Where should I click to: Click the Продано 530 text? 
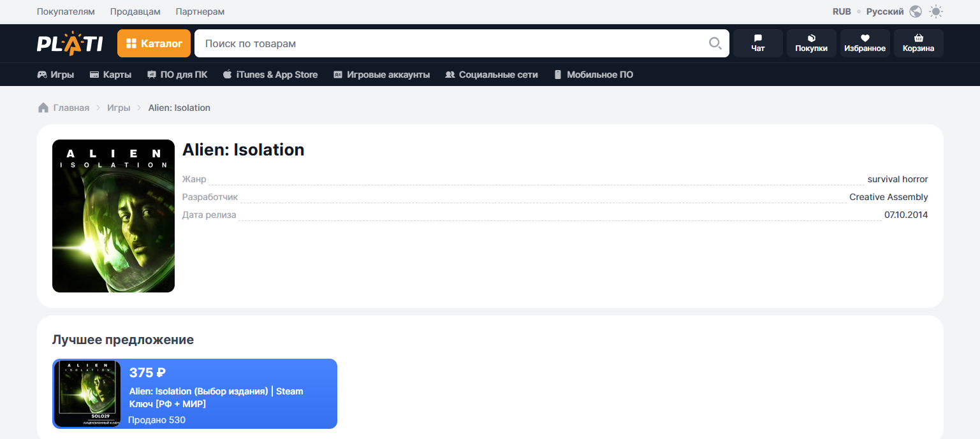click(x=157, y=420)
